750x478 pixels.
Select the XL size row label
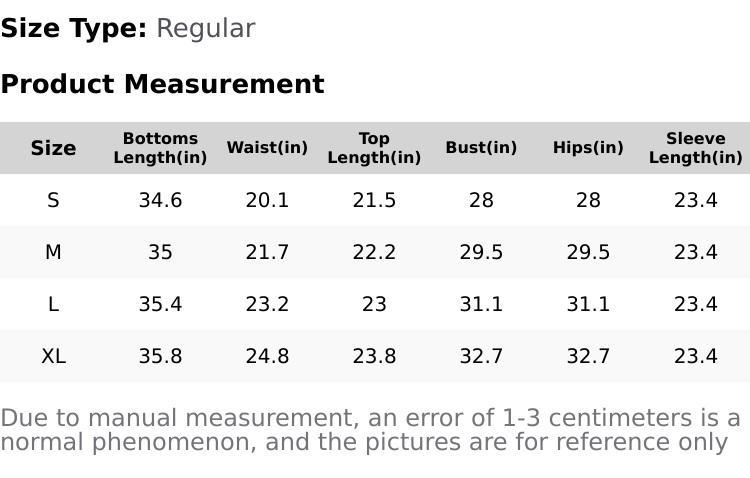[53, 356]
